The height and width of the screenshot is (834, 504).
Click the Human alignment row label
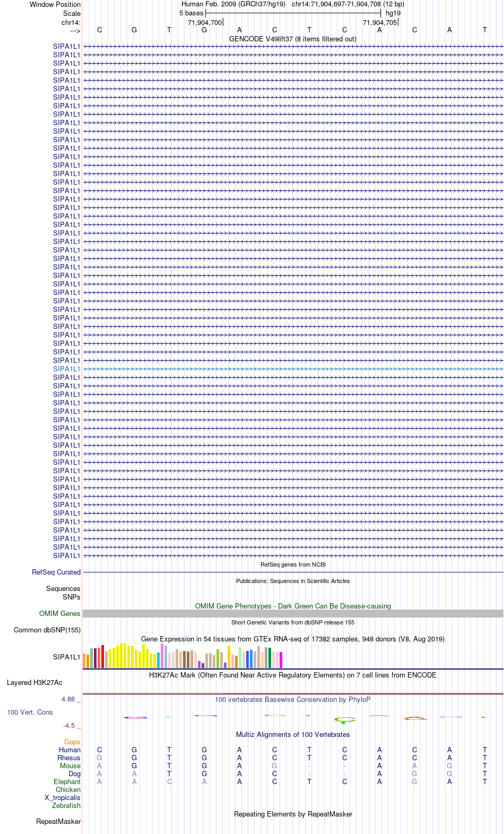[69, 750]
